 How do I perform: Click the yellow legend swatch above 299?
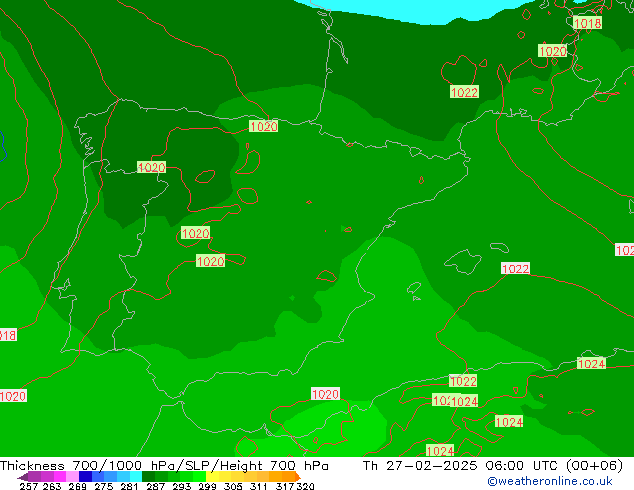tap(212, 477)
